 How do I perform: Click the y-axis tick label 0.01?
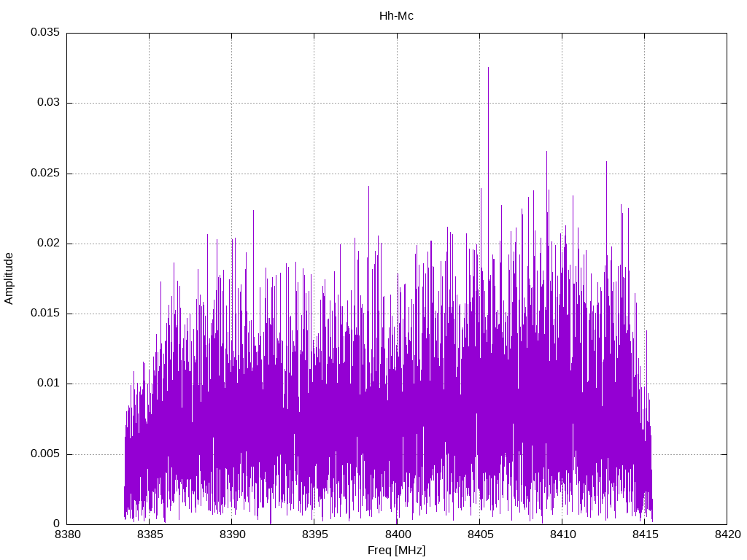49,384
